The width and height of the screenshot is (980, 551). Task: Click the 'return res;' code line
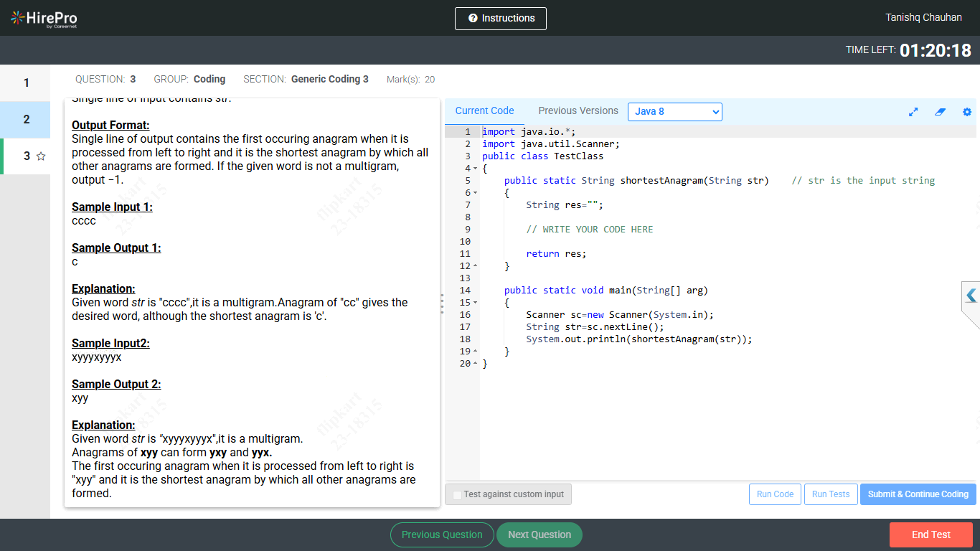556,254
